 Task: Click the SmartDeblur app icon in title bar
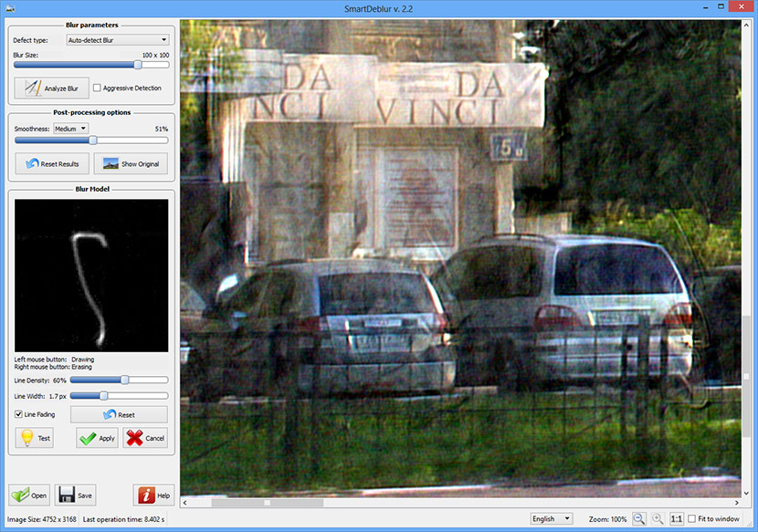coord(10,8)
